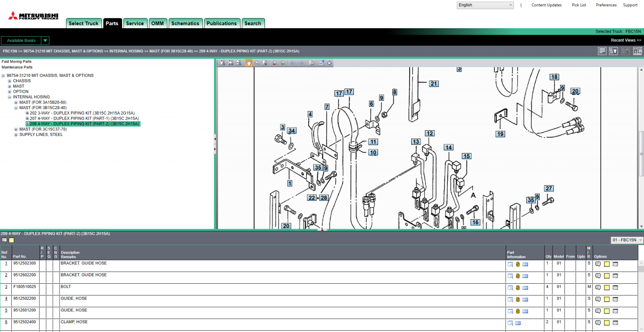This screenshot has height=332, width=644.
Task: Click the zoom-to-area page magnifier icon
Action: (265, 63)
